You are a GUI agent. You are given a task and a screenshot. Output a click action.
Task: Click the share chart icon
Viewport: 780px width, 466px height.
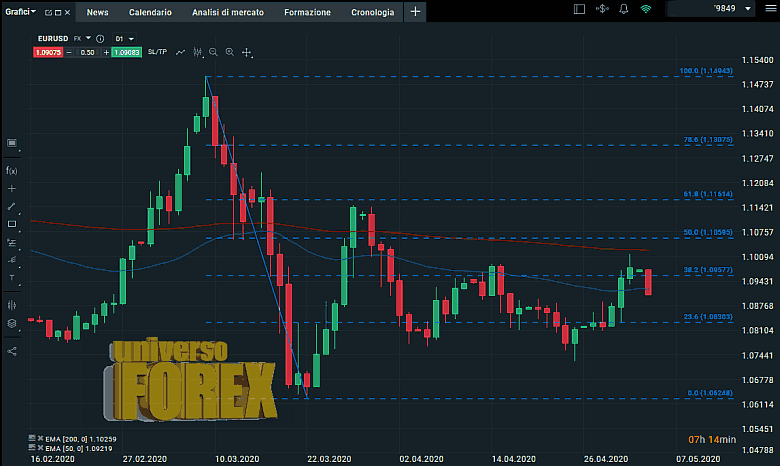click(12, 351)
